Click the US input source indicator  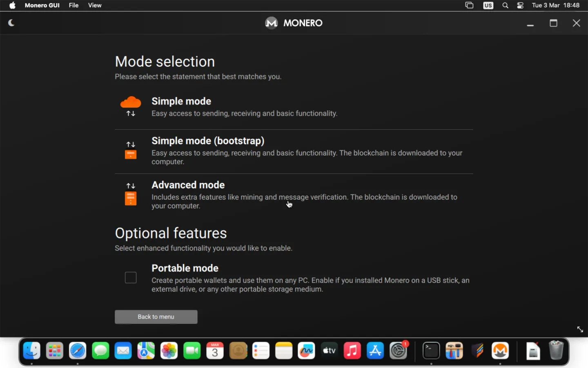pos(488,5)
